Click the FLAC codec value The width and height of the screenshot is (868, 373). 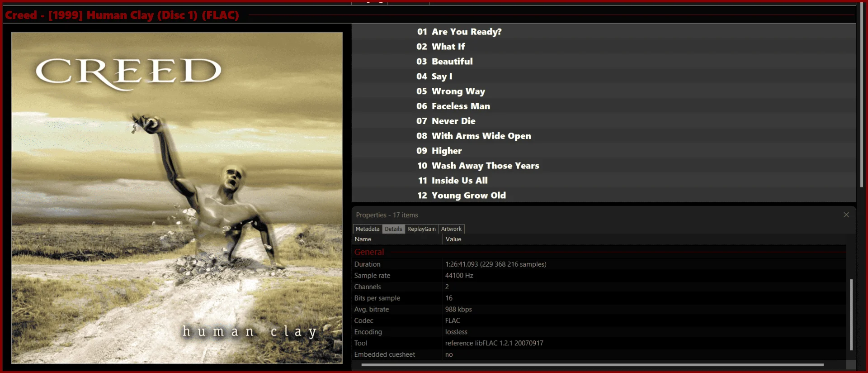click(x=453, y=320)
